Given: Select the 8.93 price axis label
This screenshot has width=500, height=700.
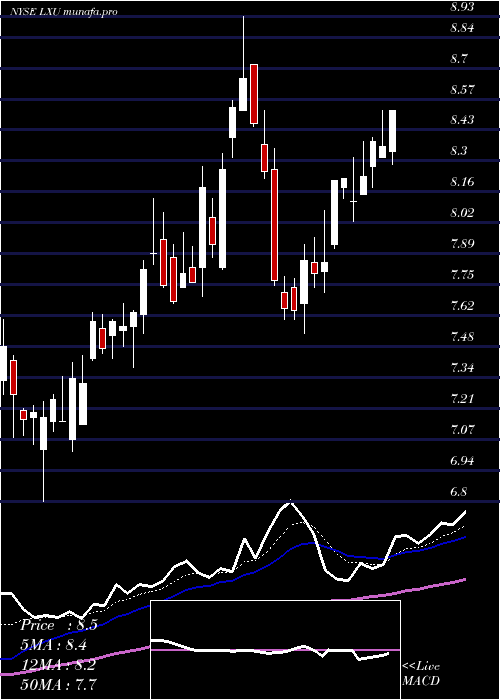Looking at the screenshot, I should coord(462,7).
